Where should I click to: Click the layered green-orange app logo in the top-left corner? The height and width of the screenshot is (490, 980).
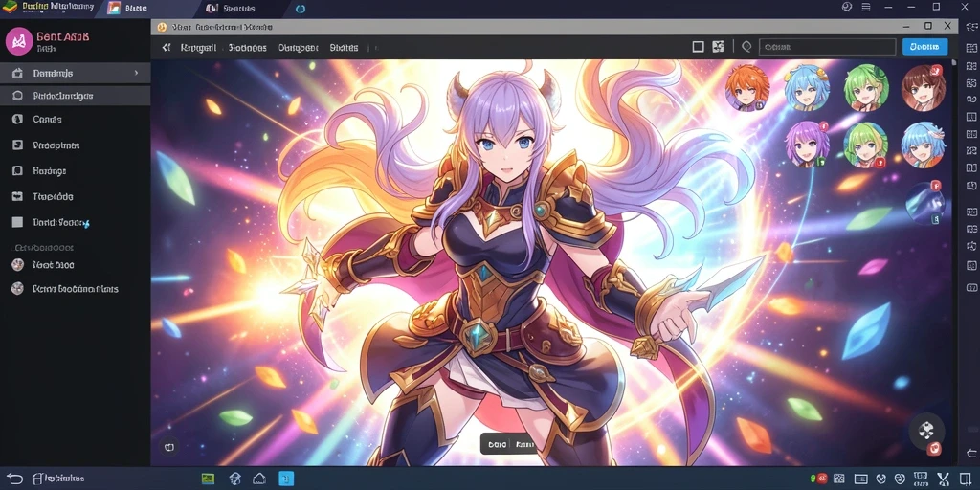coord(10,8)
